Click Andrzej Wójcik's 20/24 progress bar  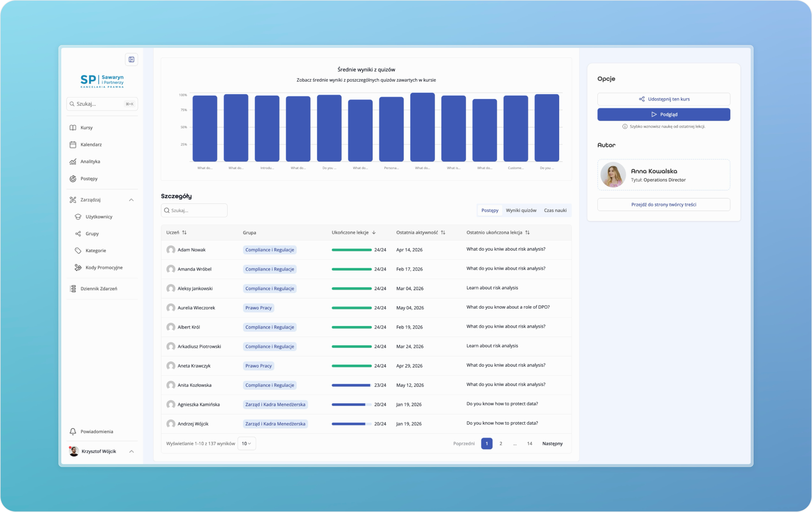point(351,424)
